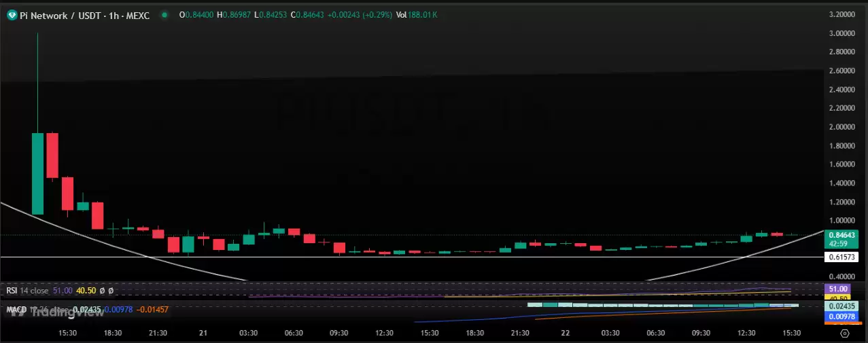868x343 pixels.
Task: Click the Pi Network coin logo icon
Action: click(x=12, y=15)
